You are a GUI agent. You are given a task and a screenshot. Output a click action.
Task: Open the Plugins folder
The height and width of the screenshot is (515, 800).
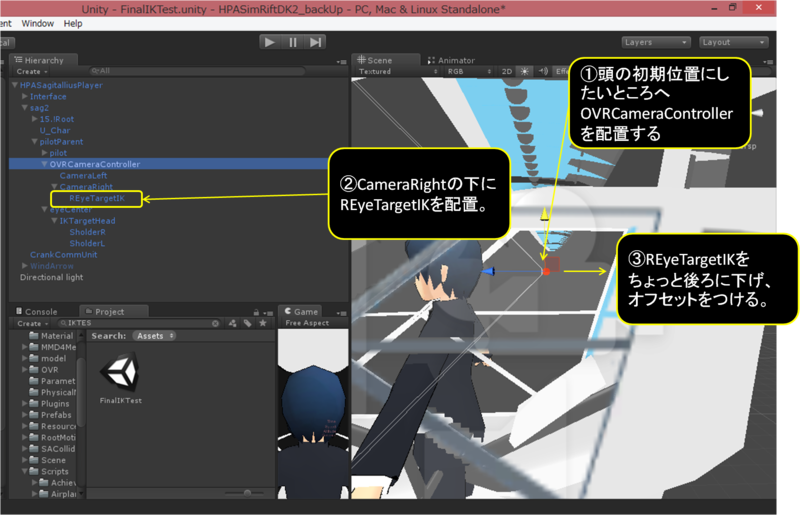pos(51,403)
